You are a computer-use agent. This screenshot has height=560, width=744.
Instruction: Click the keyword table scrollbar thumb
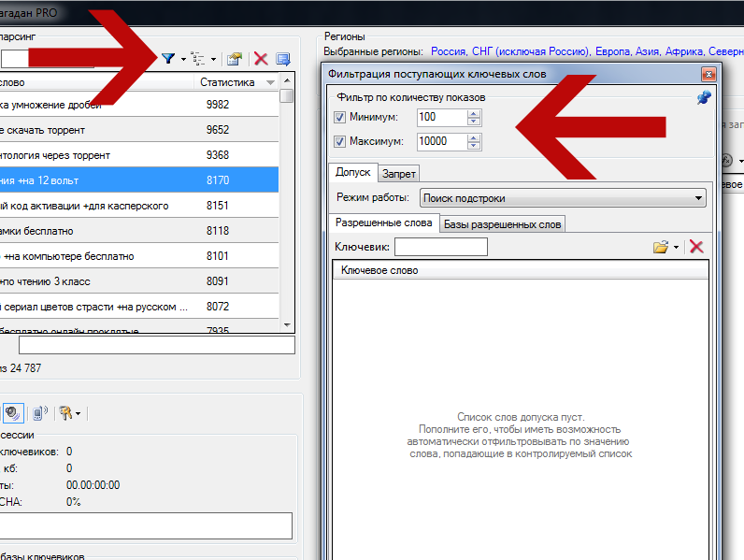click(287, 96)
